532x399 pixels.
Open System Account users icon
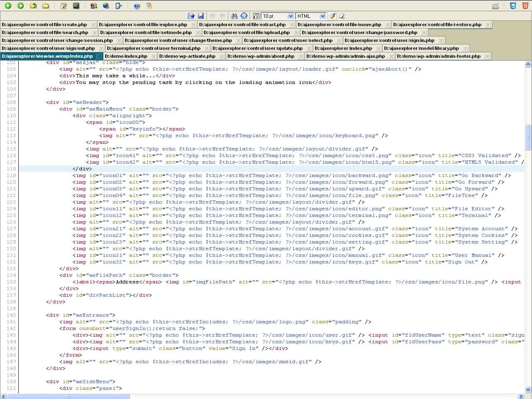click(94, 6)
